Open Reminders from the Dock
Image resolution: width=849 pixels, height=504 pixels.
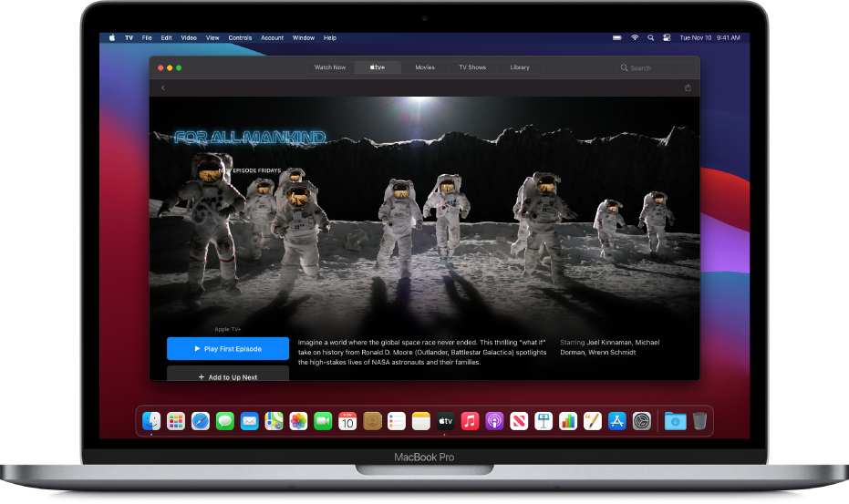tap(397, 421)
